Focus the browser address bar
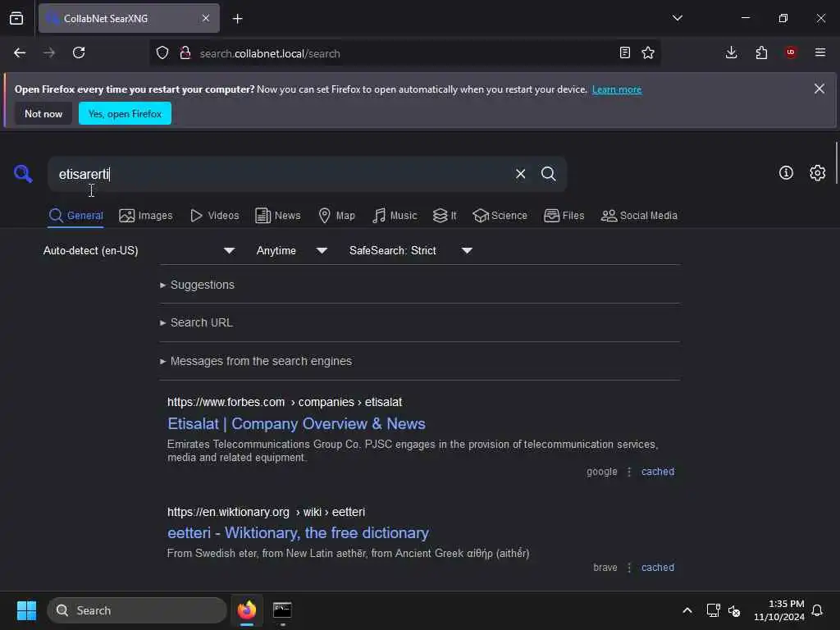840x630 pixels. point(404,53)
